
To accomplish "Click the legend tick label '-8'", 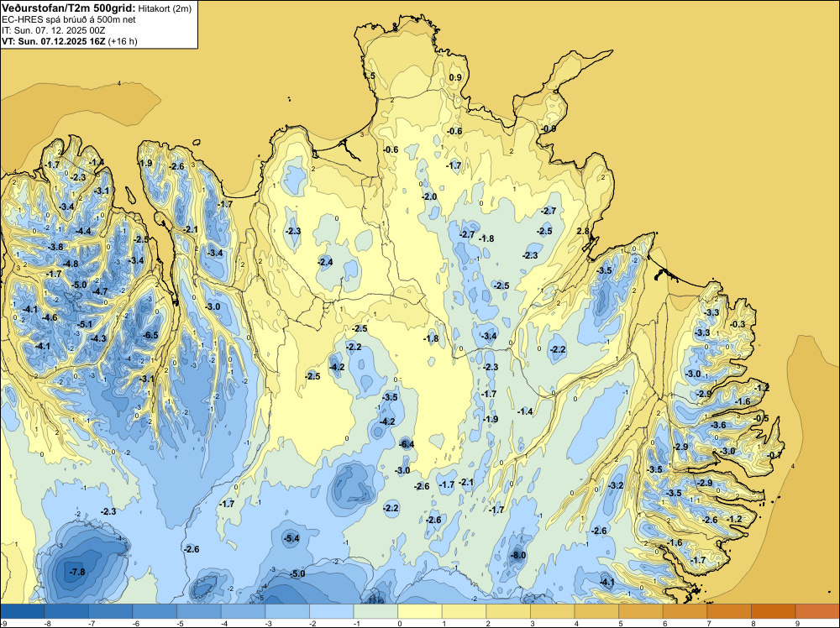I will (48, 624).
